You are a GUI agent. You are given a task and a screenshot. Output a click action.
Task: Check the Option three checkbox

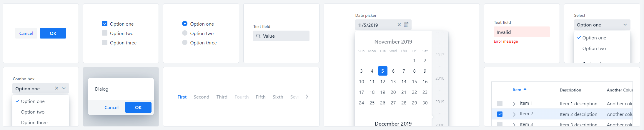(105, 42)
